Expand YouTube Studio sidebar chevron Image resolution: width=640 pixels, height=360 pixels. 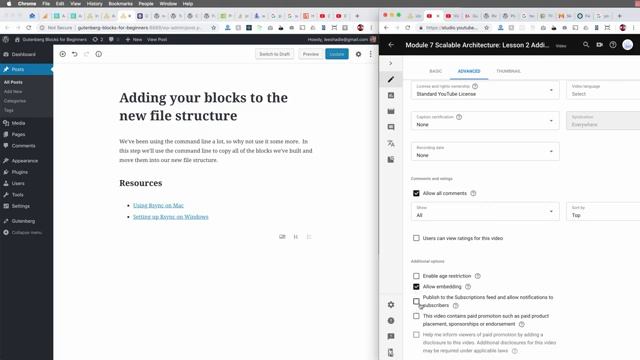(x=391, y=63)
